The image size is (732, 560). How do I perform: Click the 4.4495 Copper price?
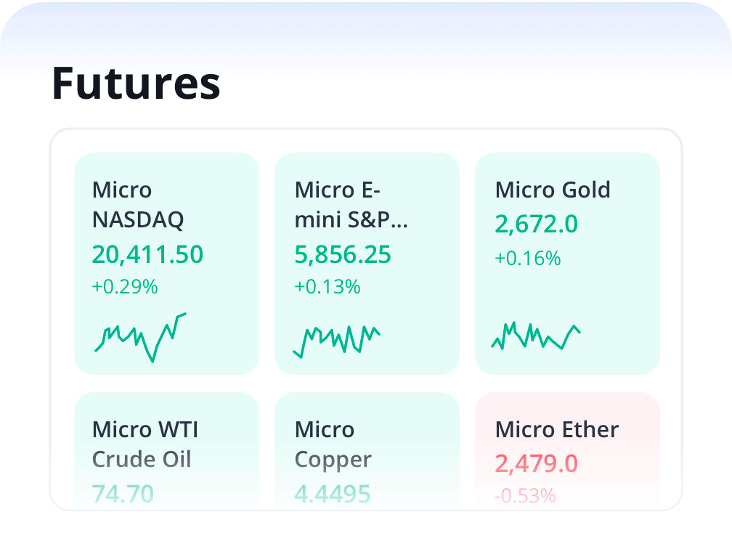pyautogui.click(x=333, y=494)
